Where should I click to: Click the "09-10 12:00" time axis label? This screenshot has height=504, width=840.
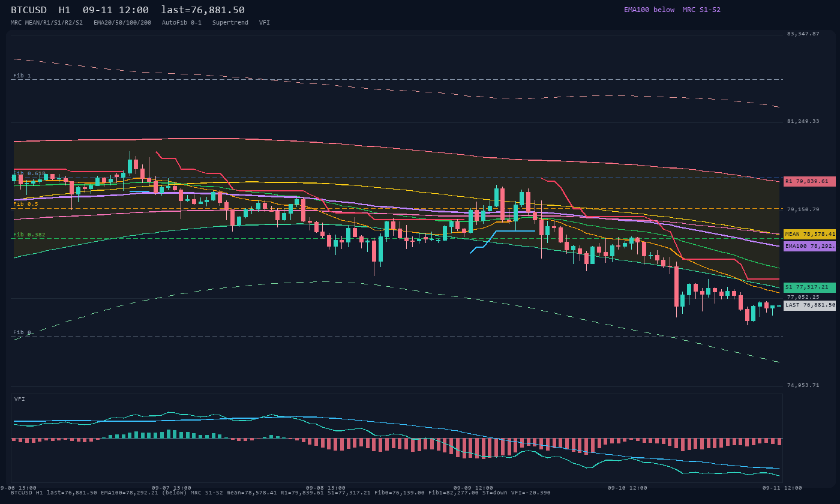(628, 488)
